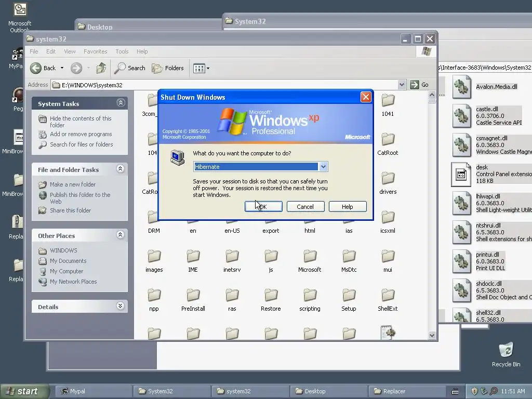Open the Back history dropdown arrow
The image size is (532, 399).
tap(62, 68)
